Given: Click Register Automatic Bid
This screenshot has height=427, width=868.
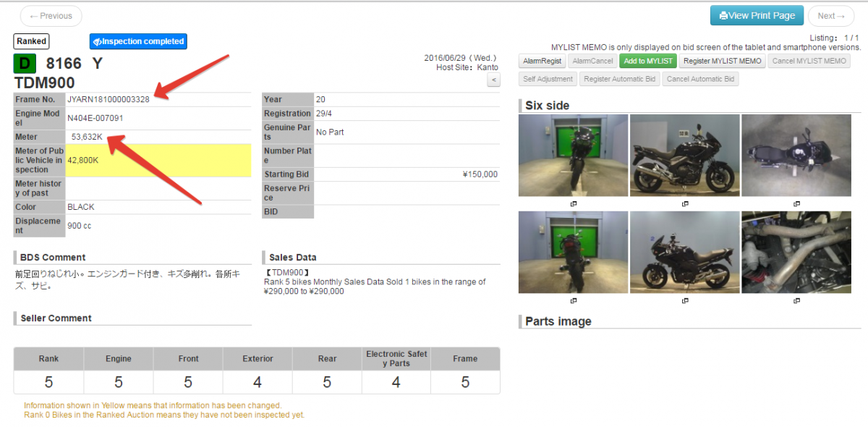Looking at the screenshot, I should pos(619,79).
